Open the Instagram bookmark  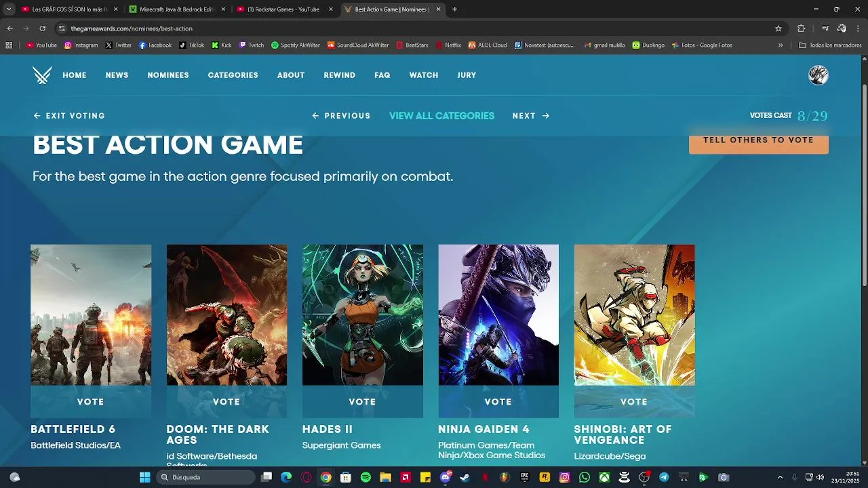pos(81,45)
